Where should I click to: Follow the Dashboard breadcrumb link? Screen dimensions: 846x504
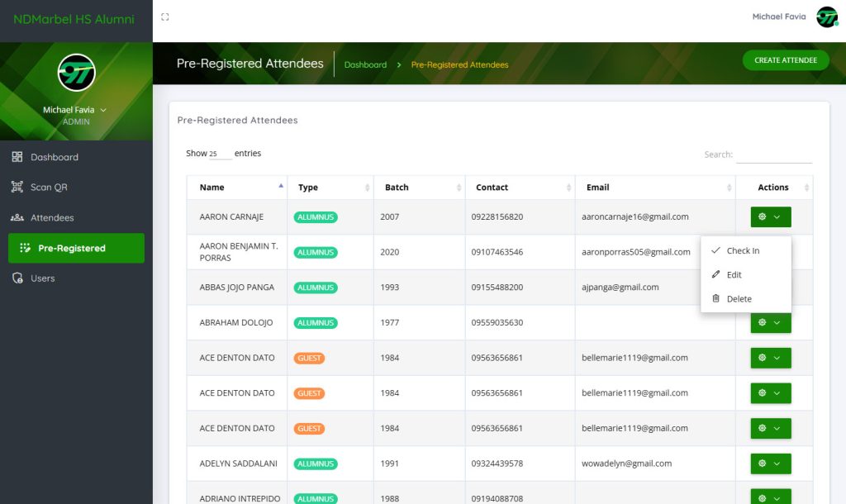coord(365,64)
